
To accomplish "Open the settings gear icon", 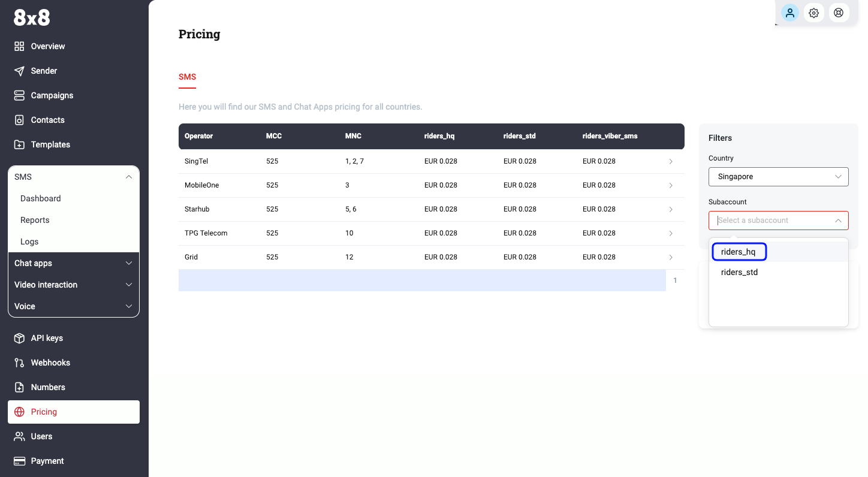I will 814,13.
